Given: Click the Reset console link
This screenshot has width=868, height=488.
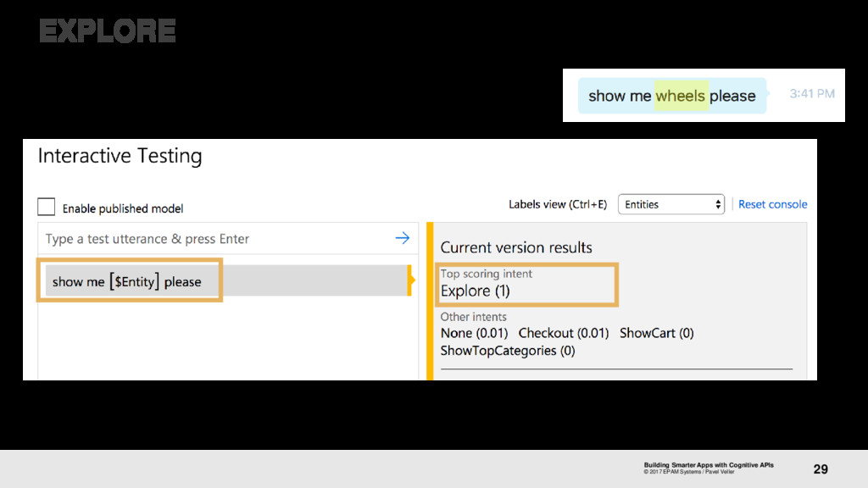Looking at the screenshot, I should (x=772, y=204).
